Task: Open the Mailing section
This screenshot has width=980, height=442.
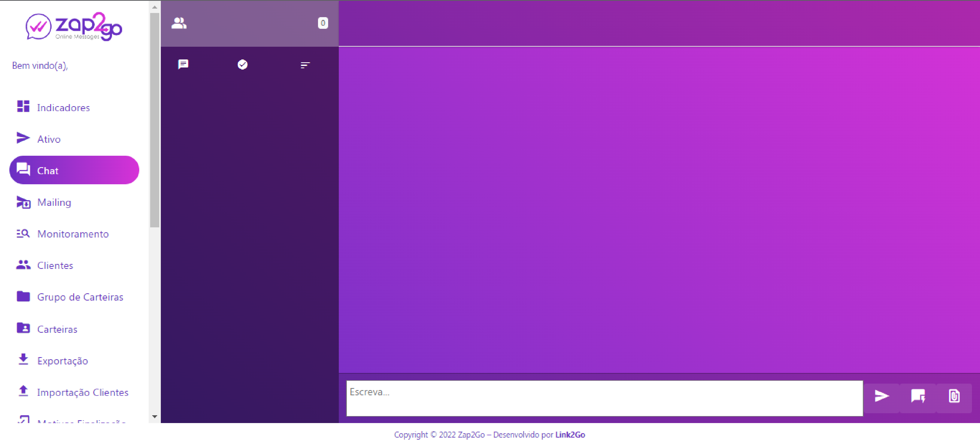Action: [54, 202]
